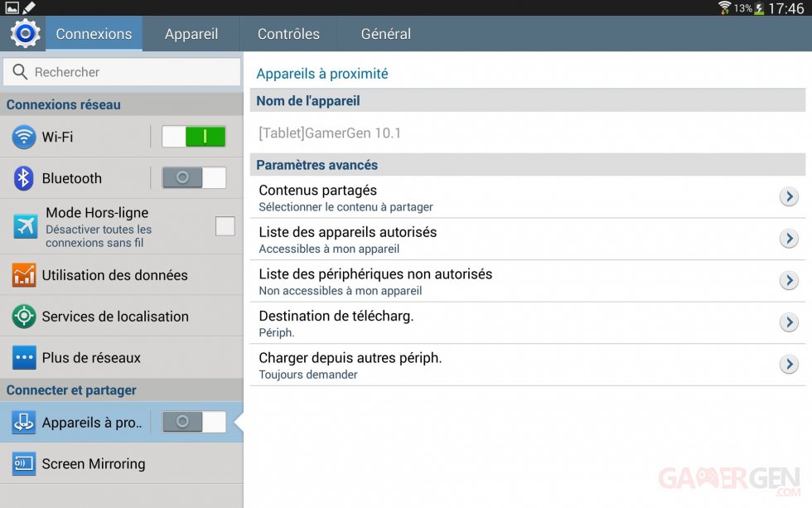The width and height of the screenshot is (812, 508).
Task: Expand Destination de télécharg. arrow
Action: click(789, 322)
